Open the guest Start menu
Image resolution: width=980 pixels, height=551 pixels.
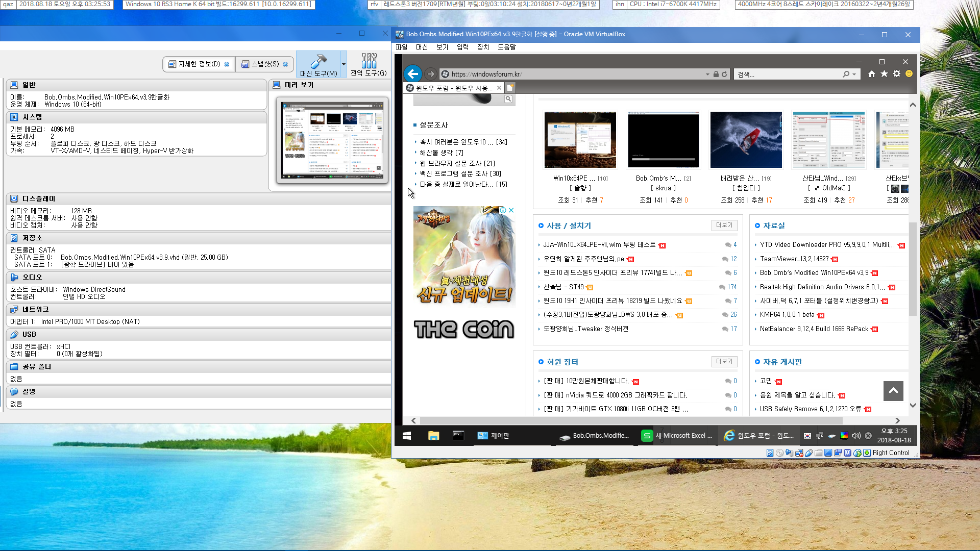[x=407, y=436]
